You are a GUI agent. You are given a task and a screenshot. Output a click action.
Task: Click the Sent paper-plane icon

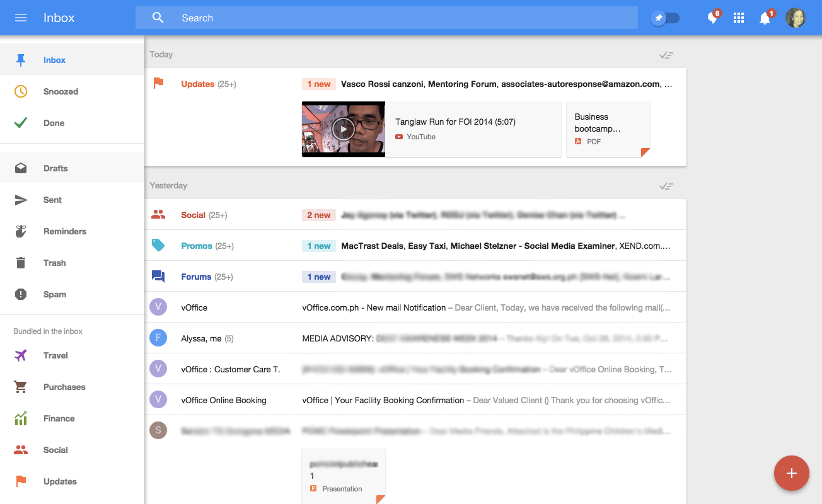21,200
